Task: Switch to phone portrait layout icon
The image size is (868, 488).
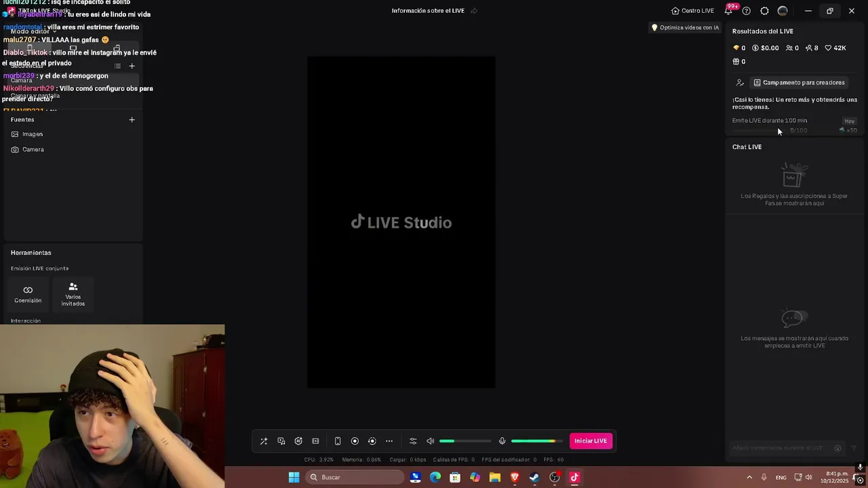Action: (x=338, y=441)
